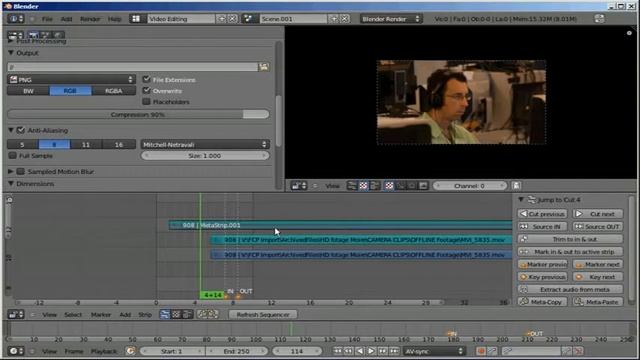The image size is (640, 360).
Task: Open the sequencer Marker menu
Action: click(x=101, y=314)
